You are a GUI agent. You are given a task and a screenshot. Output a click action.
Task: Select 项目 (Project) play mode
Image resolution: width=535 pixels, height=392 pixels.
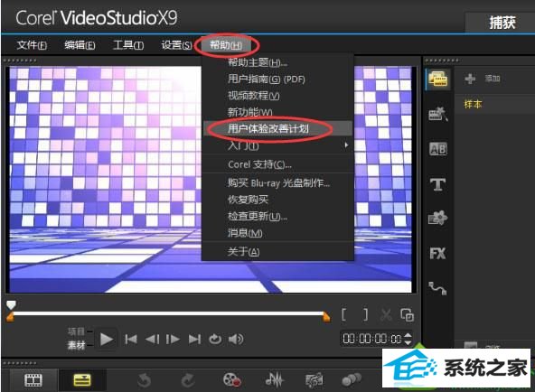(x=76, y=331)
